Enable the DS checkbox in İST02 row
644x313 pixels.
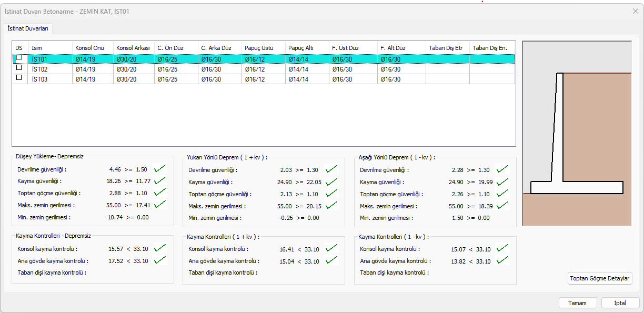[19, 68]
